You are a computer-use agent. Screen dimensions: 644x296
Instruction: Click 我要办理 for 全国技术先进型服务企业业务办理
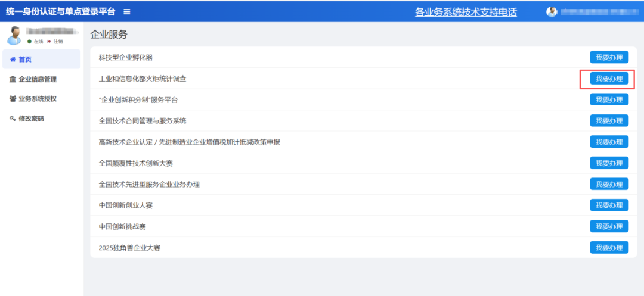(x=609, y=184)
